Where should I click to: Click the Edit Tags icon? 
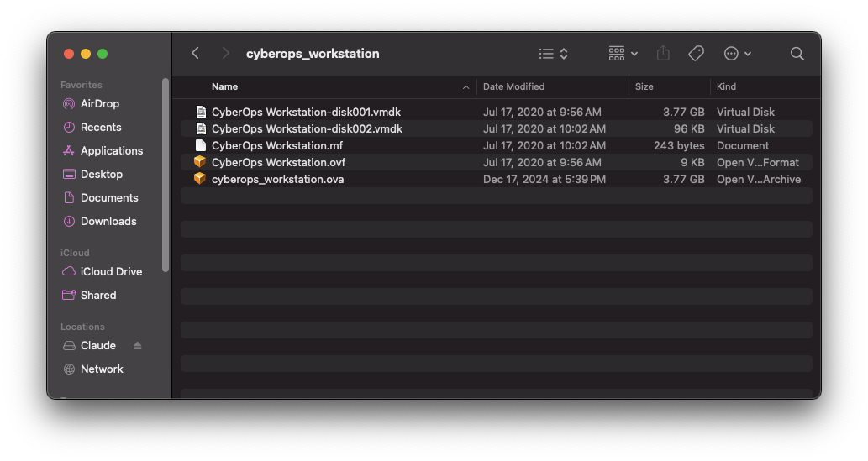point(696,54)
